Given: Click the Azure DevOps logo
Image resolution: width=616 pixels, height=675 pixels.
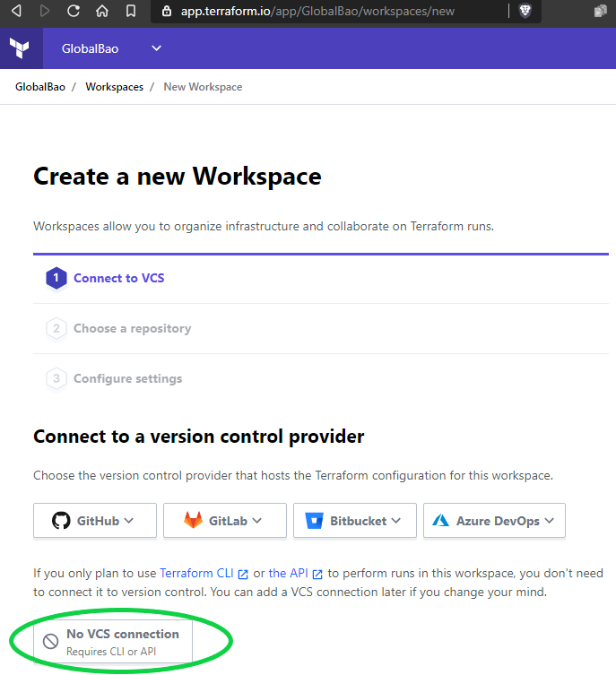Looking at the screenshot, I should [x=441, y=521].
